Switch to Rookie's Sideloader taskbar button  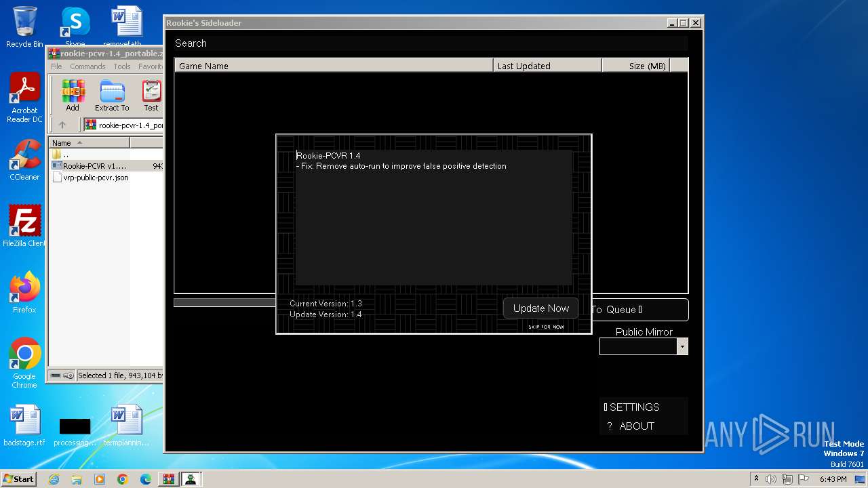click(191, 479)
